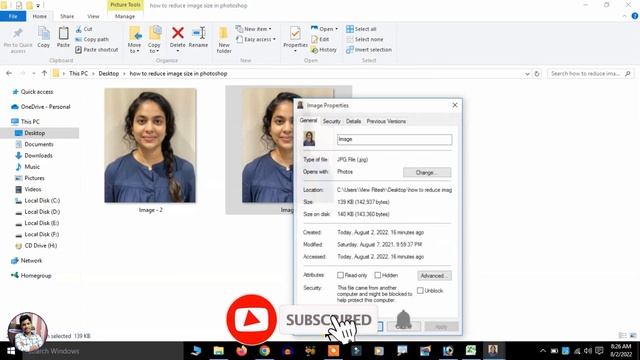Select Local Disk (C:) in sidebar

[x=42, y=200]
